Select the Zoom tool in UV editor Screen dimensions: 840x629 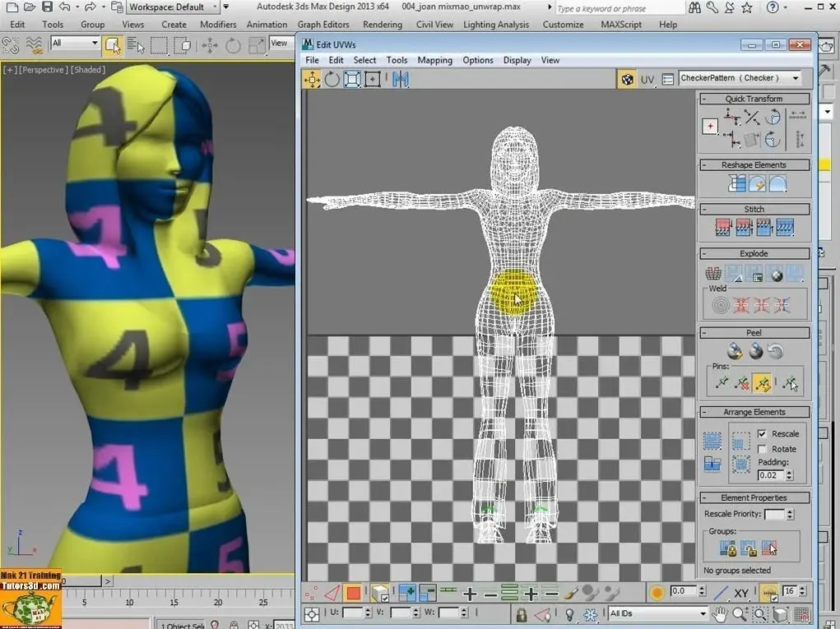coord(740,614)
